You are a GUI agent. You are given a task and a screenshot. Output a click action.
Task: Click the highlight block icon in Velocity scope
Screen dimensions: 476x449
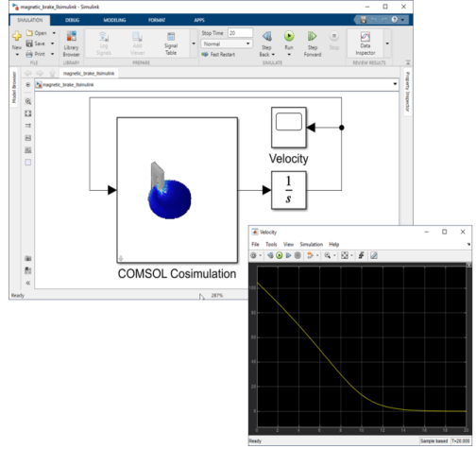tap(310, 255)
